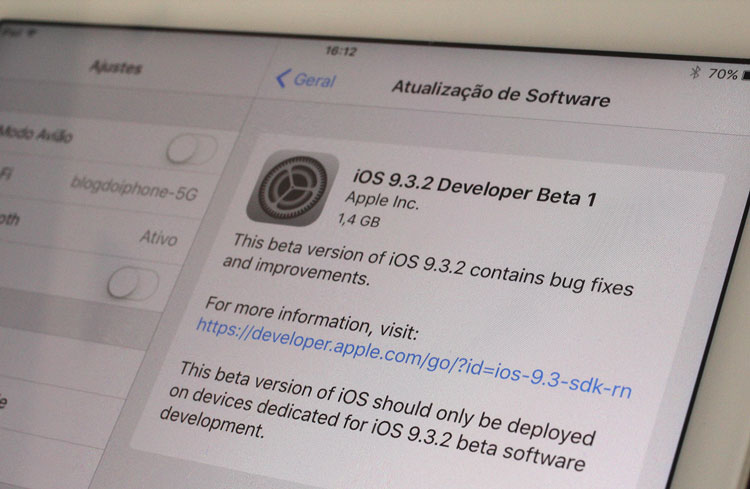Tap the back chevron beside Geral
Image resolution: width=750 pixels, height=489 pixels.
tap(282, 78)
